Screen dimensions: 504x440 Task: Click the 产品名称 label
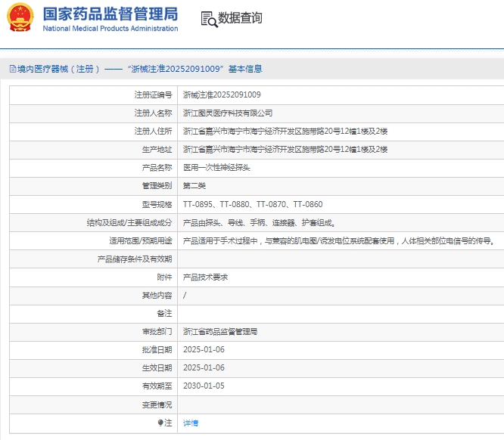click(157, 168)
